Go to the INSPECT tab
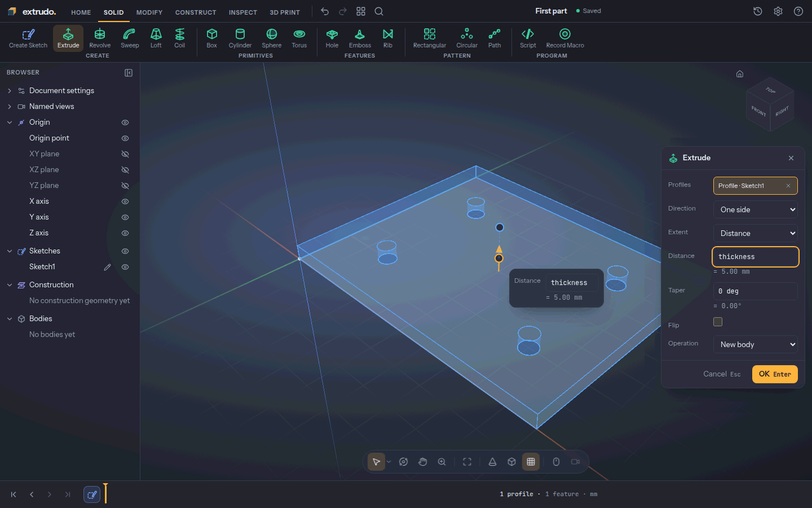The width and height of the screenshot is (812, 508). click(x=243, y=12)
